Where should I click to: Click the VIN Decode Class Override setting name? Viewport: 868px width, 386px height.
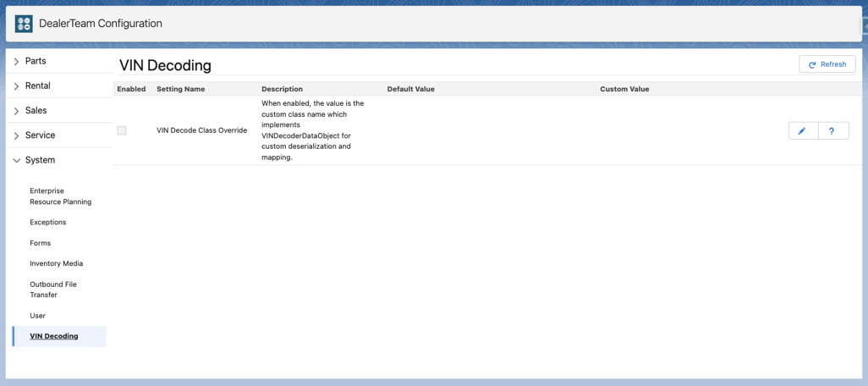pos(201,130)
